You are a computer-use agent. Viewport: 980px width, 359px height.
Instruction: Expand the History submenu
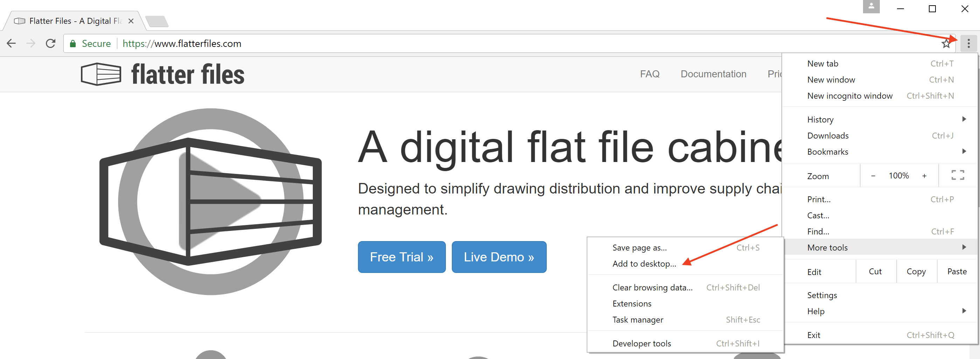pos(880,119)
